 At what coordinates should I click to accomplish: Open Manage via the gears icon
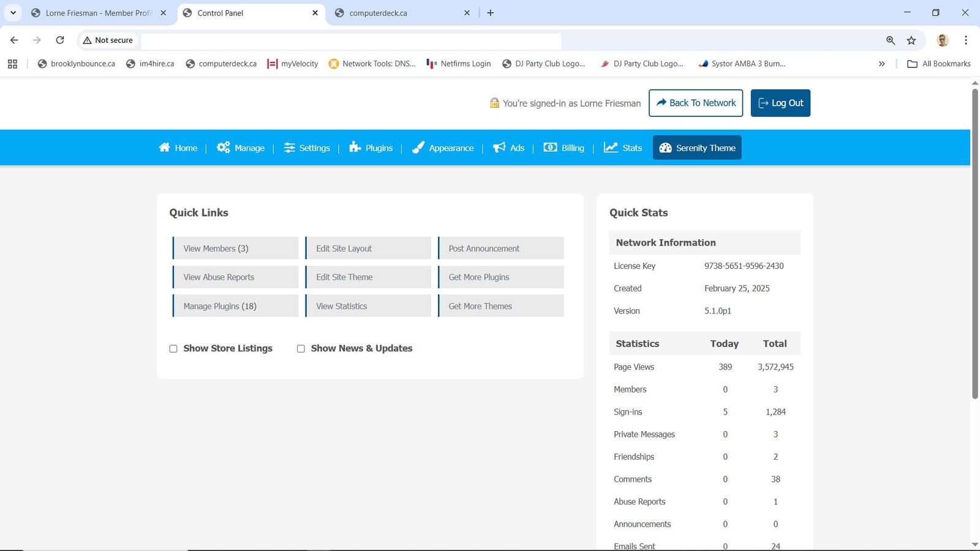click(x=223, y=148)
